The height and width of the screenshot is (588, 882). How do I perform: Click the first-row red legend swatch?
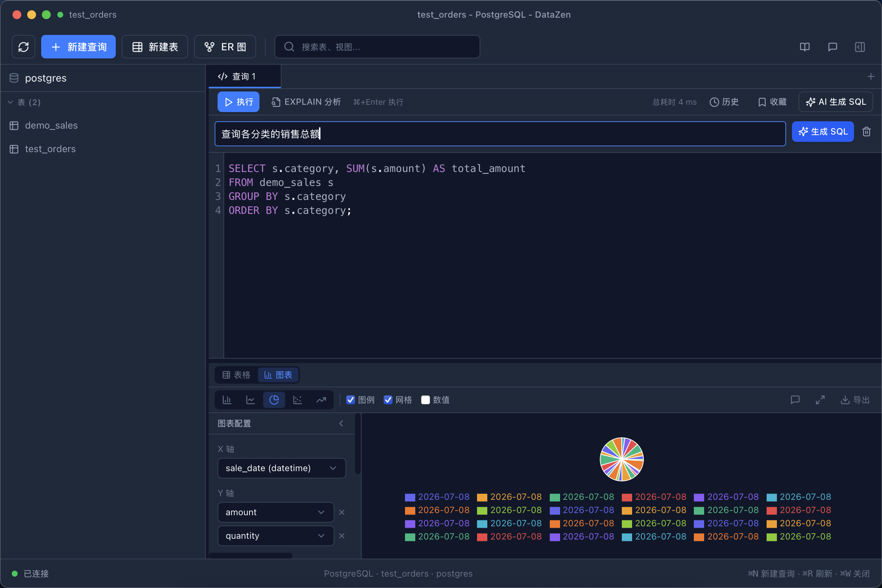coord(627,497)
